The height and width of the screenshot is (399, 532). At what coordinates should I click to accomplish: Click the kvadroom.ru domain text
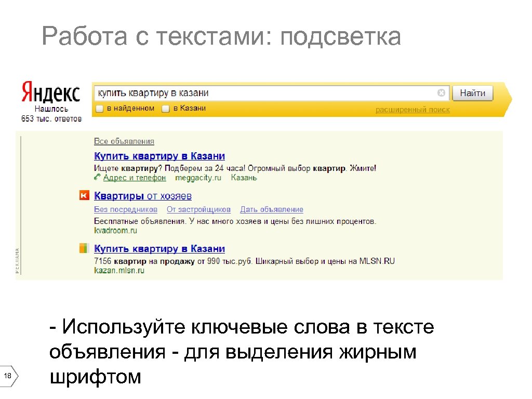[x=116, y=230]
